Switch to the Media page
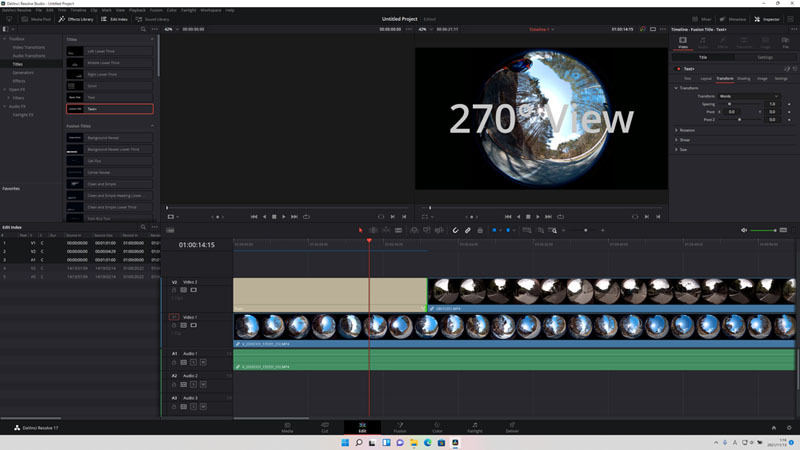This screenshot has width=800, height=450. point(287,427)
